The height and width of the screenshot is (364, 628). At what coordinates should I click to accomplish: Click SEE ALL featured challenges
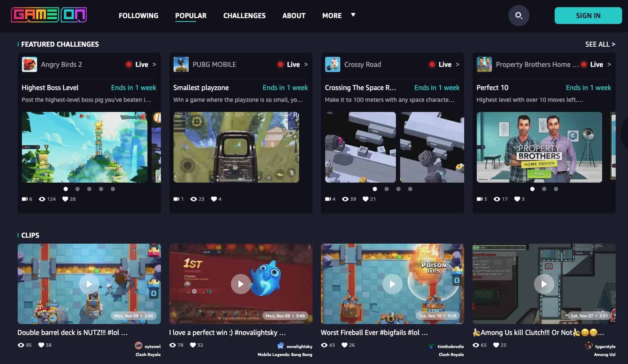[x=600, y=44]
